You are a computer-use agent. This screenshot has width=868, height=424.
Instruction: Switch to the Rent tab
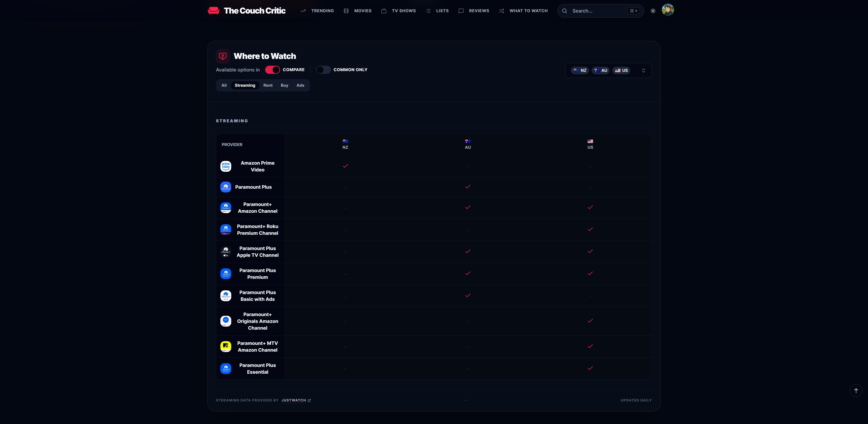268,85
